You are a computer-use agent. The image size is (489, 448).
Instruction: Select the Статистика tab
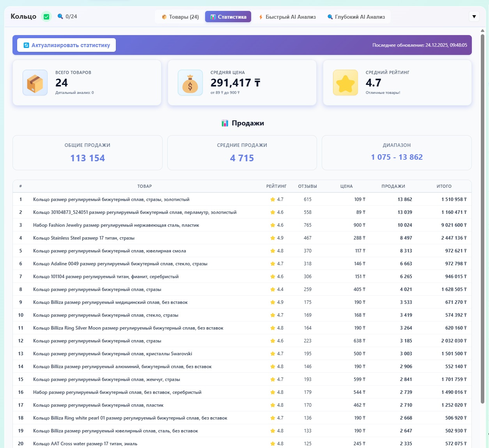pyautogui.click(x=228, y=17)
